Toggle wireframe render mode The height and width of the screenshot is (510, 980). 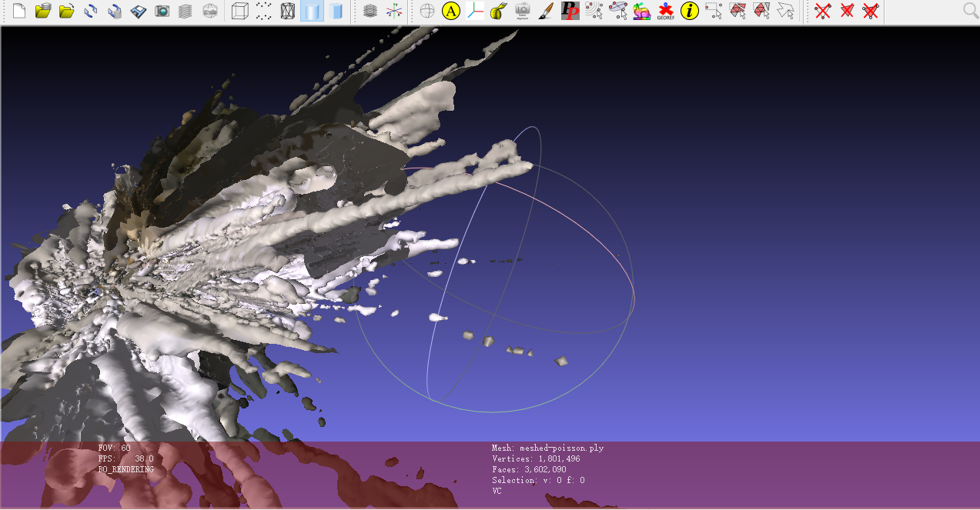pos(288,11)
